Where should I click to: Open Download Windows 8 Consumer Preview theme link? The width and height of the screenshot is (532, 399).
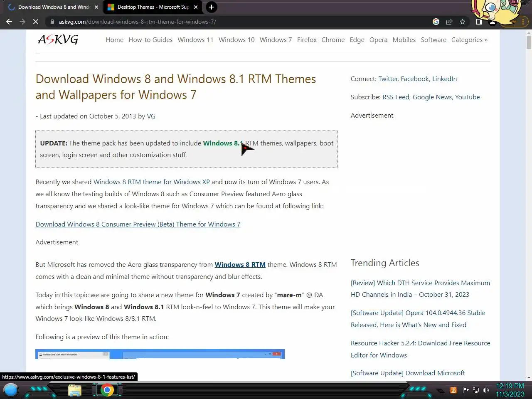tap(138, 224)
